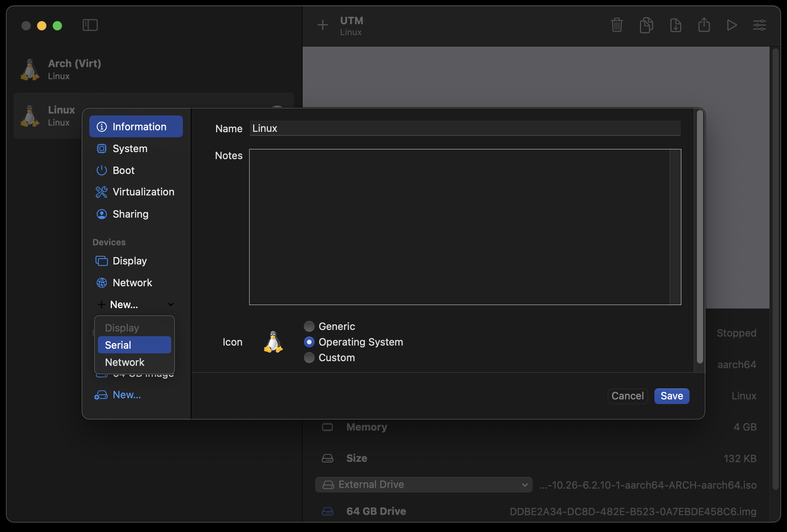The image size is (787, 532).
Task: Click the Size drive icon
Action: coord(327,458)
